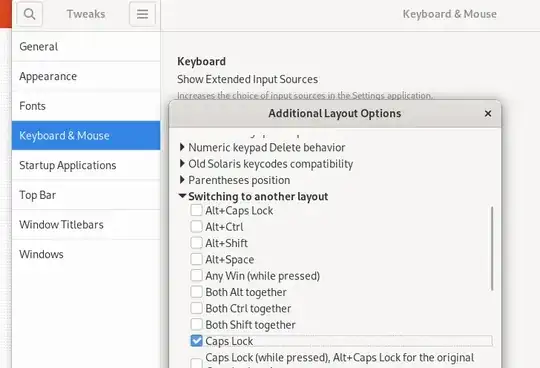
Task: Enable the Alt+Caps Lock checkbox
Action: pos(196,210)
